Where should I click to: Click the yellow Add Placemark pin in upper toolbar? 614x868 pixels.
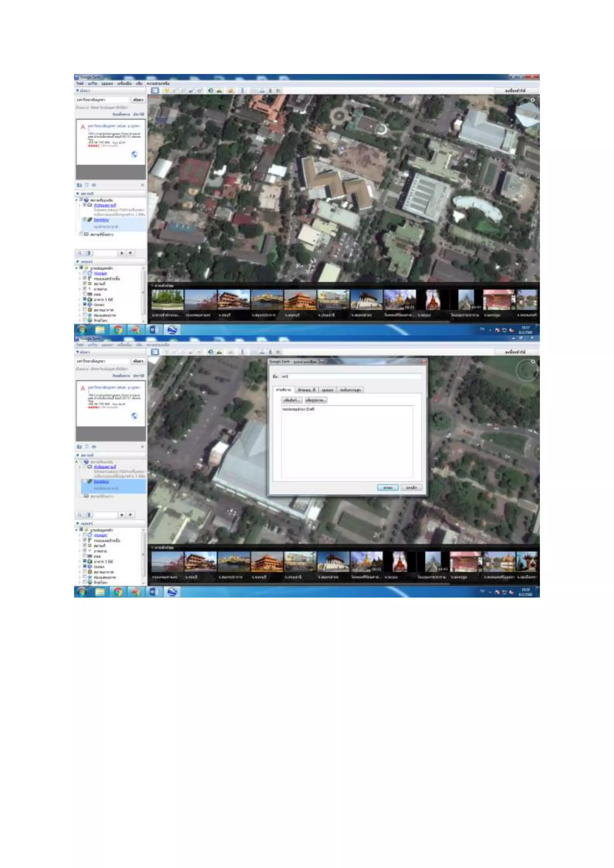pos(166,90)
